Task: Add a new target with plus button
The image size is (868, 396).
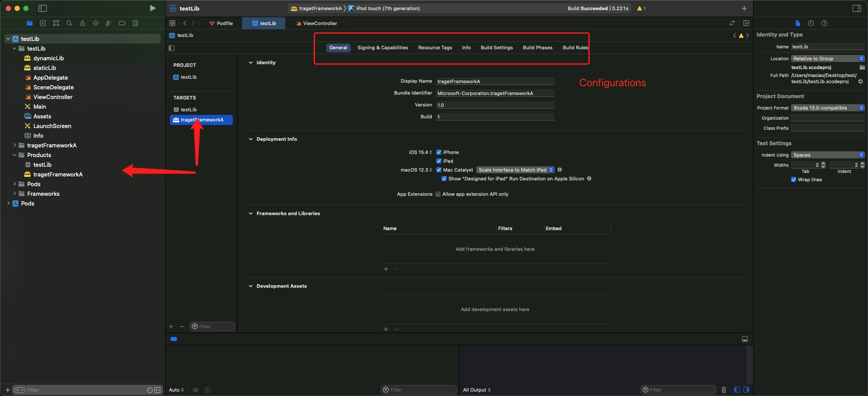Action: click(x=171, y=326)
